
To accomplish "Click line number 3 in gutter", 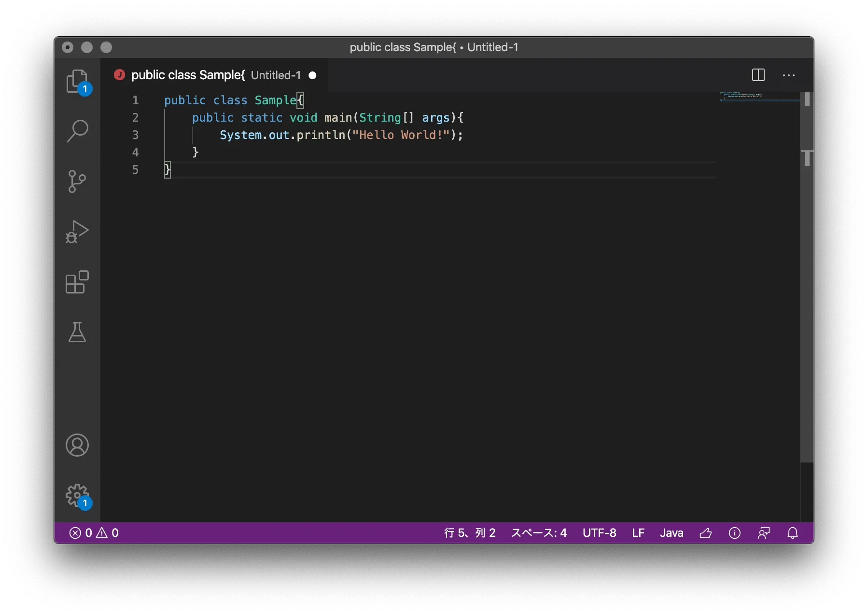I will click(136, 135).
